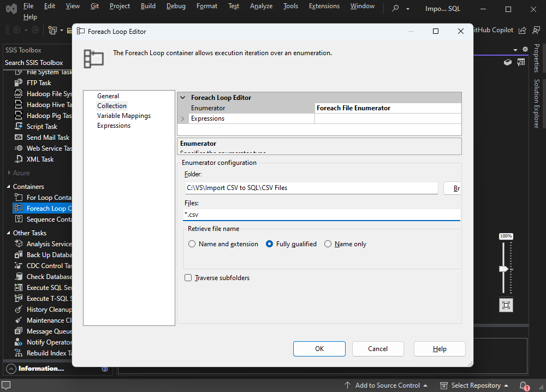This screenshot has height=392, width=546.
Task: Click into the Folder path field
Action: [x=311, y=188]
